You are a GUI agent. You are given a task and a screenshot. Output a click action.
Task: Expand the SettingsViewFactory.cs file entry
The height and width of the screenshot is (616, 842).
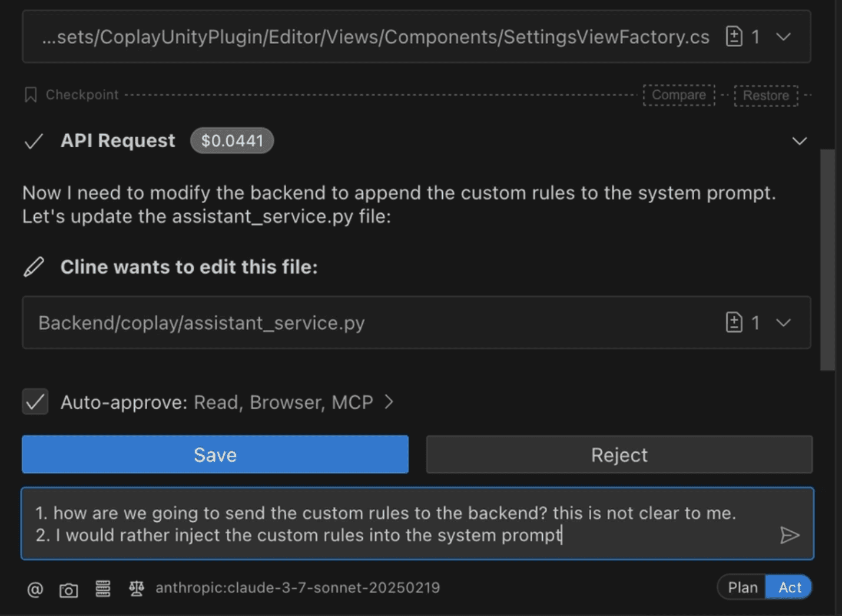pos(783,37)
